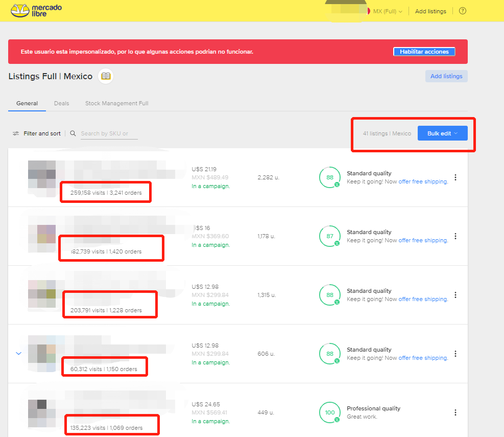
Task: Click the search magnifier icon
Action: [73, 133]
